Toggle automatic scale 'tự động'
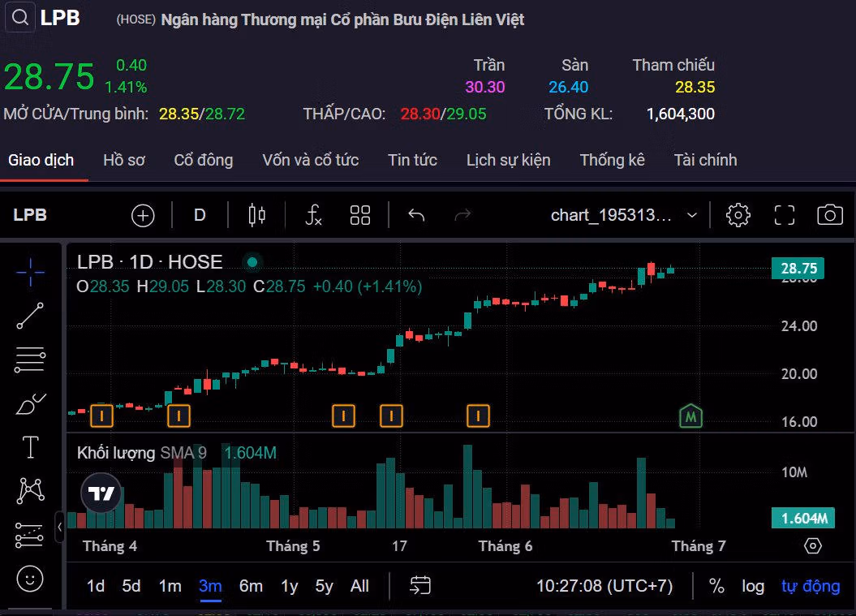Screen dimensions: 856x616 click(x=811, y=586)
